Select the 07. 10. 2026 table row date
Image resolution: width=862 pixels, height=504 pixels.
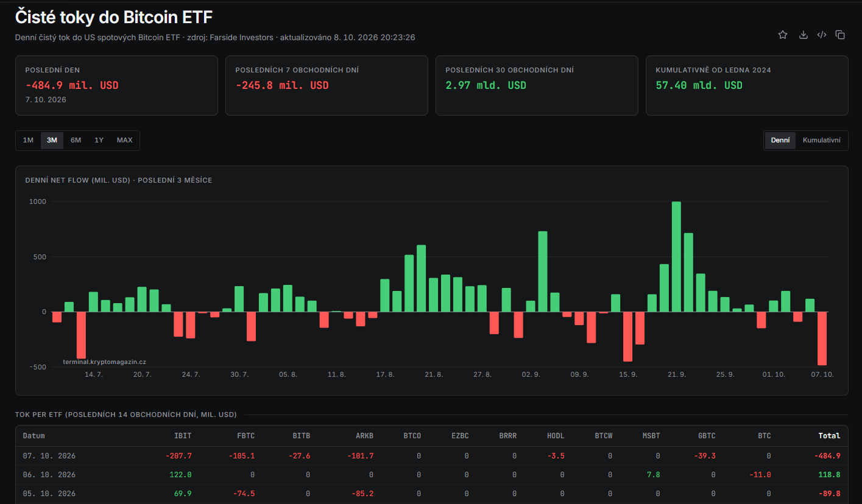49,456
